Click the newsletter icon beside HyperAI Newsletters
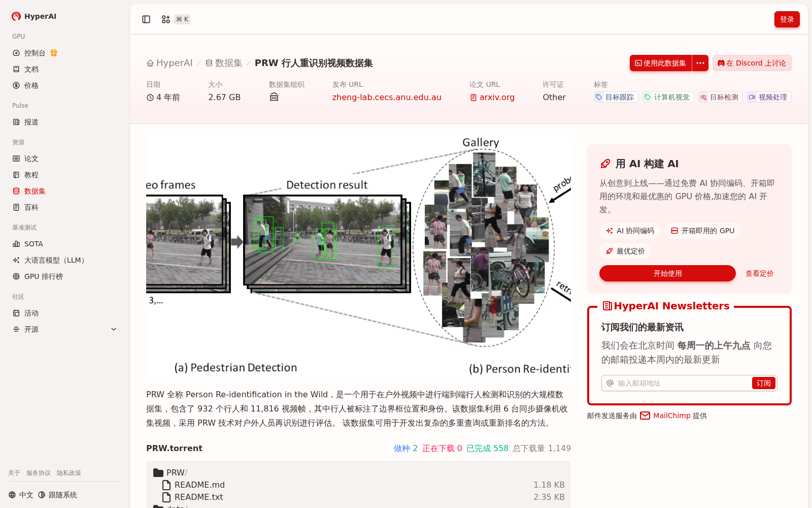The image size is (812, 508). tap(607, 306)
